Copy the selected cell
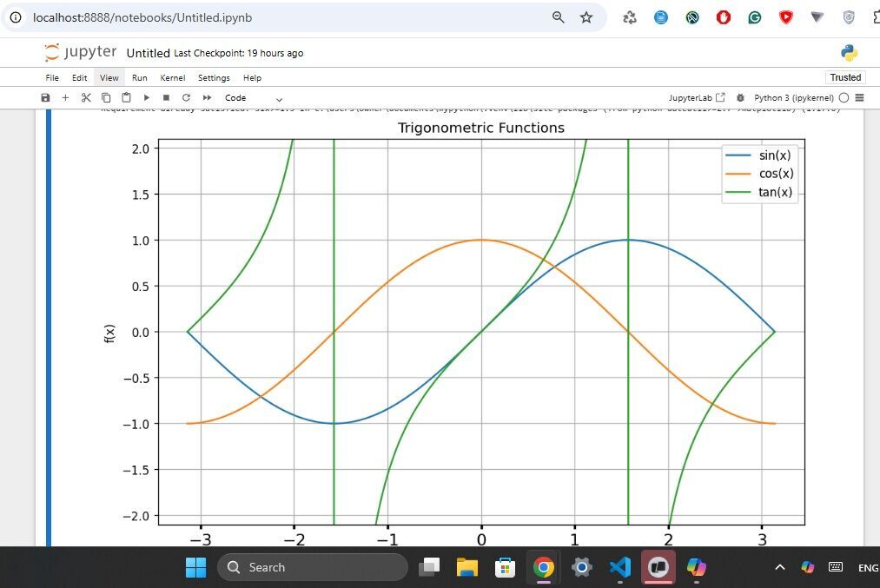 tap(106, 98)
